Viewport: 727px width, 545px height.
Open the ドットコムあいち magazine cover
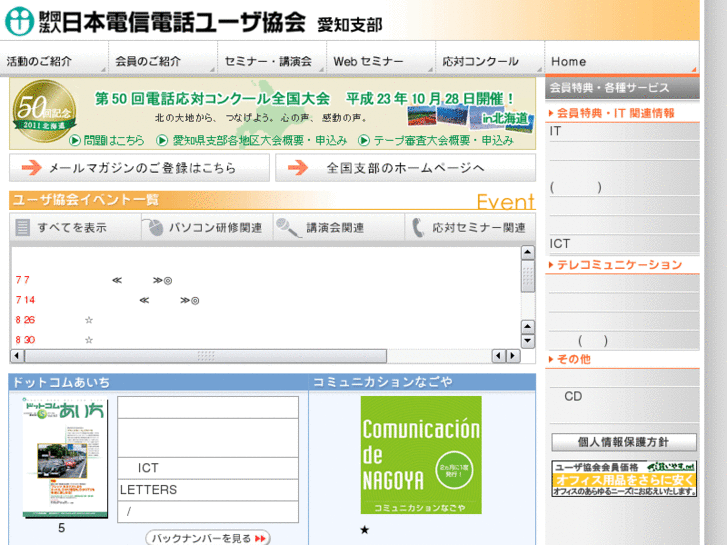tap(65, 457)
